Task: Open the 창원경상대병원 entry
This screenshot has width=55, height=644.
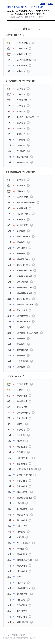Action: coord(23,384)
